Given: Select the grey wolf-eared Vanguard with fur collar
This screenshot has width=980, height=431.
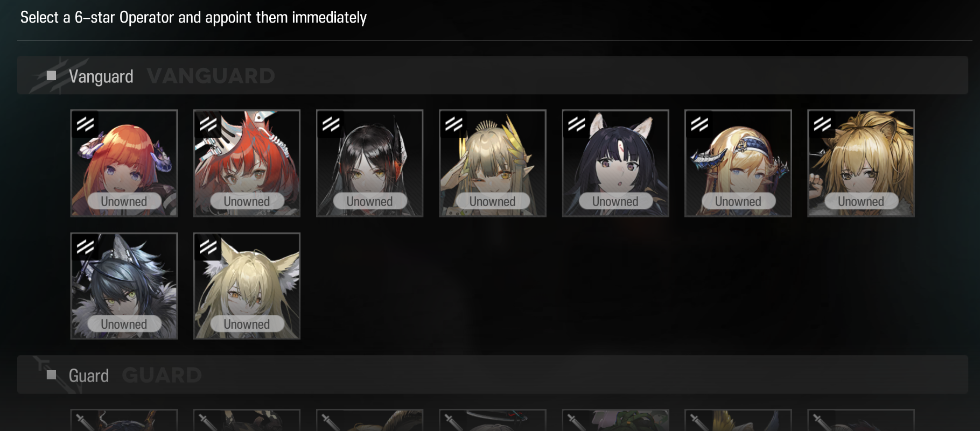Looking at the screenshot, I should pyautogui.click(x=124, y=286).
